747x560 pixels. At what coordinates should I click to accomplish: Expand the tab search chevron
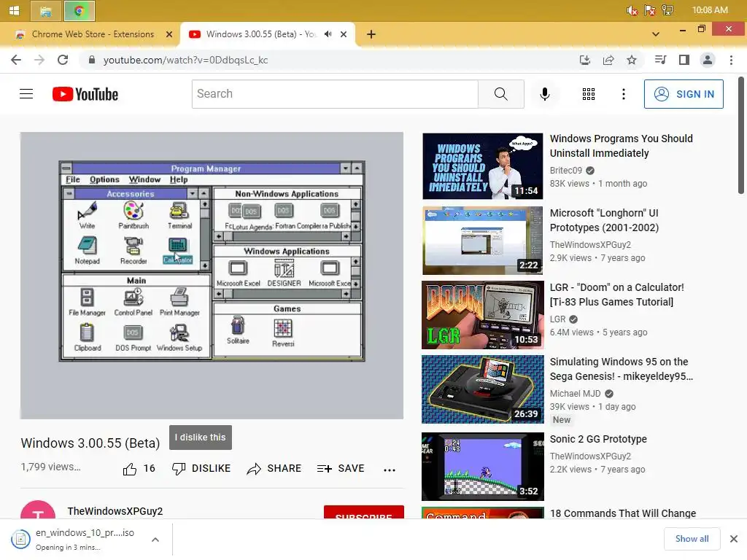click(x=656, y=34)
